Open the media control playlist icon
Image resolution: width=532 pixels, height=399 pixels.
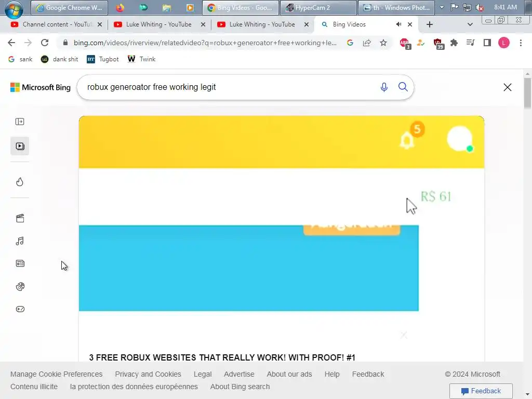pos(471,43)
